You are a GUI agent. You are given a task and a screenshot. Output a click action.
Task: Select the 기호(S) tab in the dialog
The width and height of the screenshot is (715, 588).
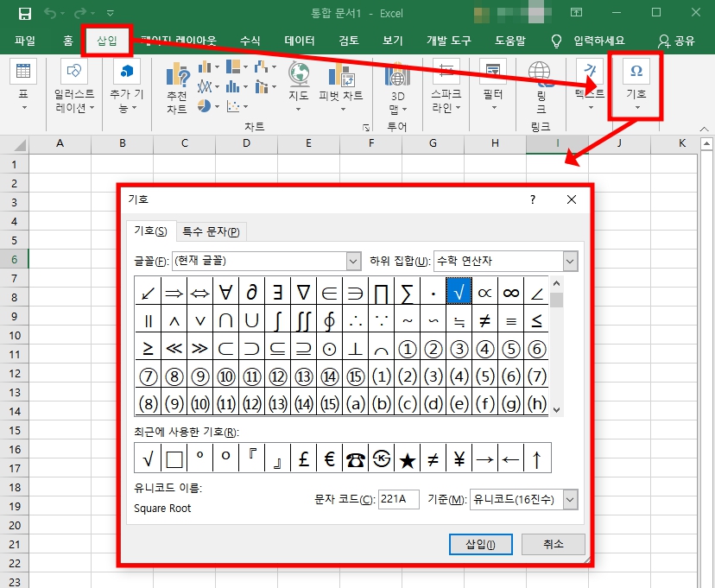pos(150,231)
